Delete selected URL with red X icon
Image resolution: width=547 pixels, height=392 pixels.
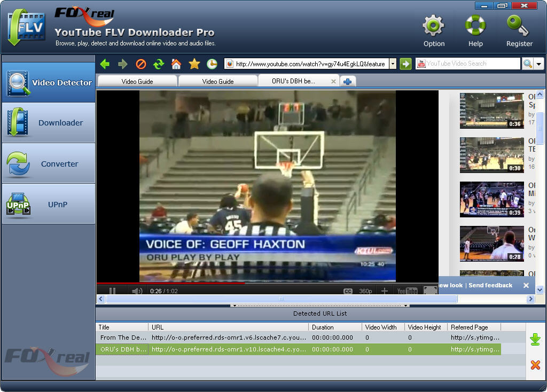coord(535,365)
